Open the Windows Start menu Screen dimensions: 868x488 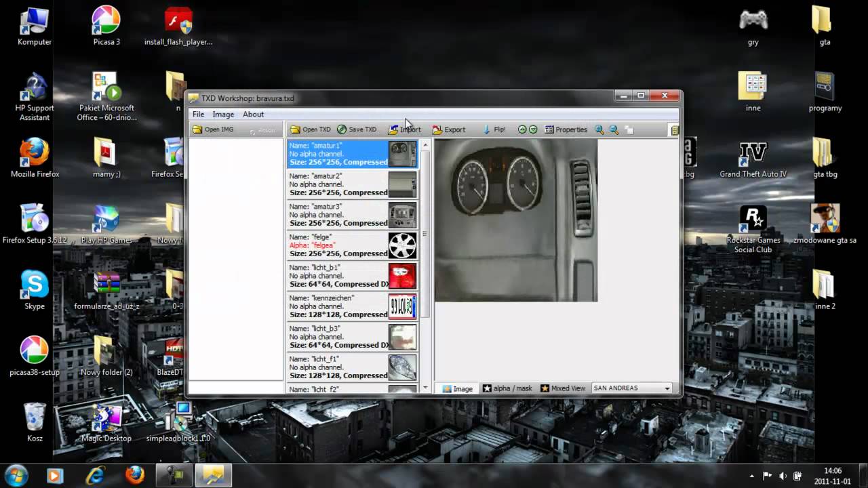(16, 474)
